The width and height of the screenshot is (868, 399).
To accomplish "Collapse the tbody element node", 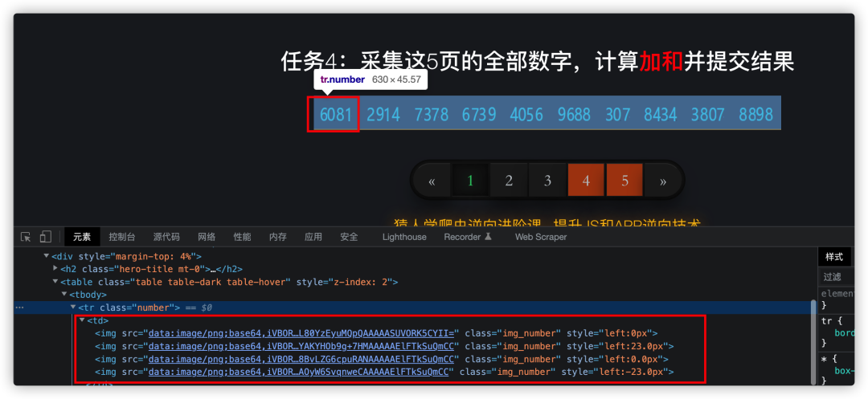I will pos(64,295).
